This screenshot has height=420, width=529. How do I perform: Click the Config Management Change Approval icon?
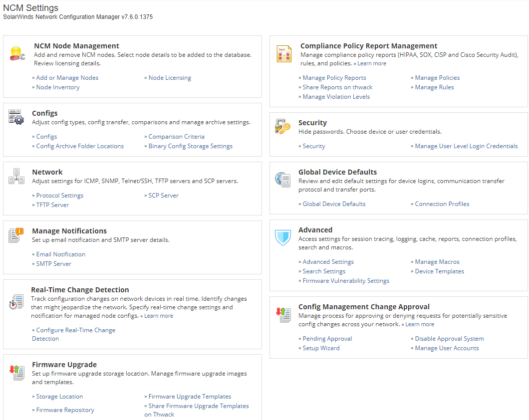[283, 315]
